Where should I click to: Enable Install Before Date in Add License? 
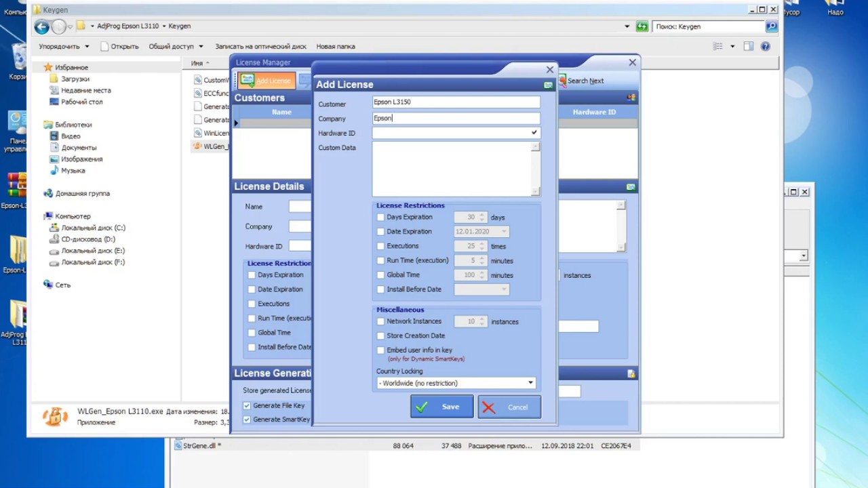point(380,289)
